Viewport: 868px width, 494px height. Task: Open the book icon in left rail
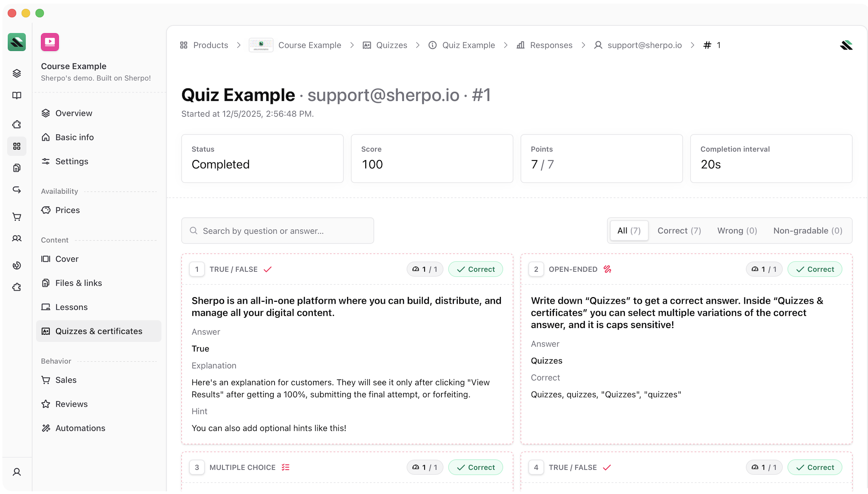pyautogui.click(x=16, y=96)
